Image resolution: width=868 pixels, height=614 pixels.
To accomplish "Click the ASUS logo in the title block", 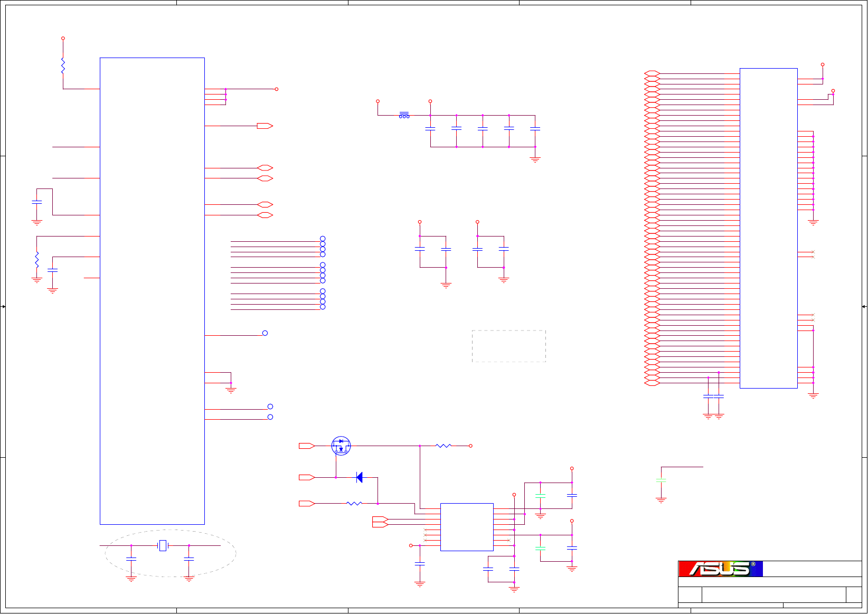I will pyautogui.click(x=720, y=569).
